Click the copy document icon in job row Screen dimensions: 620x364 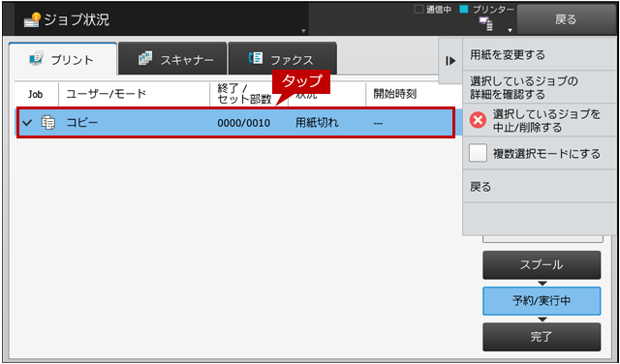tap(47, 123)
